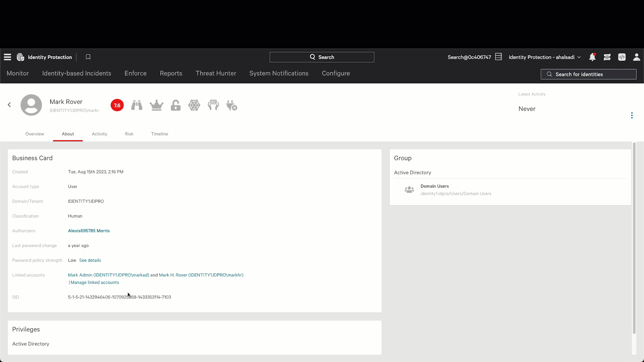Image resolution: width=644 pixels, height=362 pixels.
Task: Open Identity-based Incidents menu
Action: tap(76, 73)
